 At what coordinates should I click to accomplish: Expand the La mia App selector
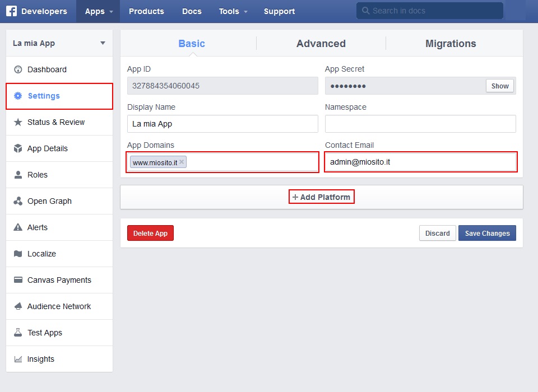point(103,43)
